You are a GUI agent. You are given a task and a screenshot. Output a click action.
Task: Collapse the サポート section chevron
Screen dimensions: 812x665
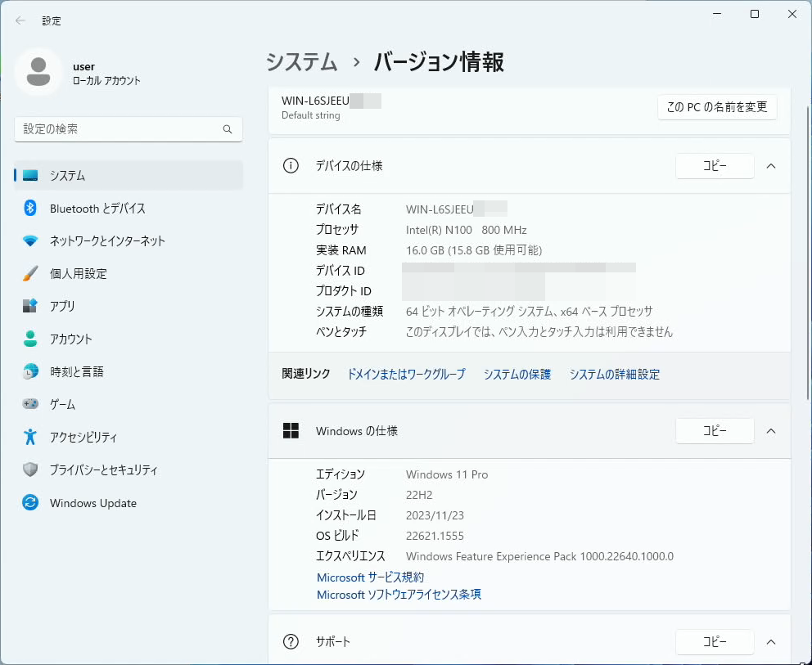click(x=771, y=642)
